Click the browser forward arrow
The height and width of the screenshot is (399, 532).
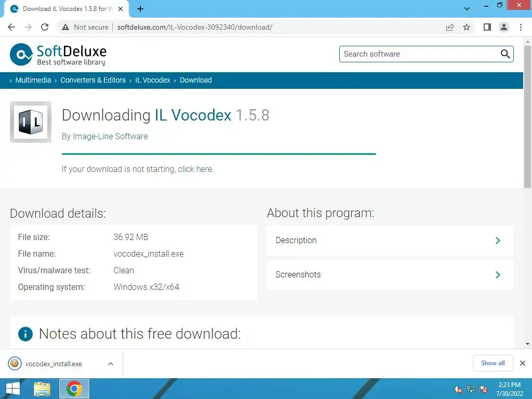(28, 27)
